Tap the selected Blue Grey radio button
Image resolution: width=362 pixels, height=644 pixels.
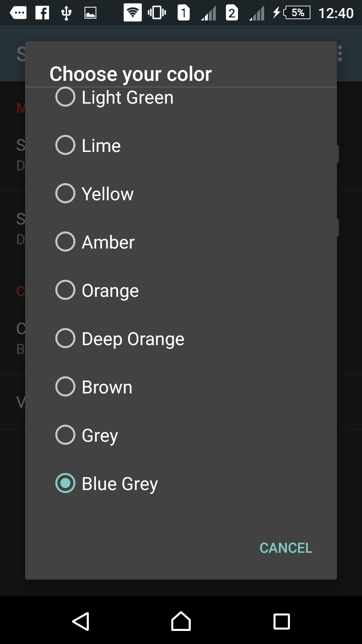pos(65,483)
